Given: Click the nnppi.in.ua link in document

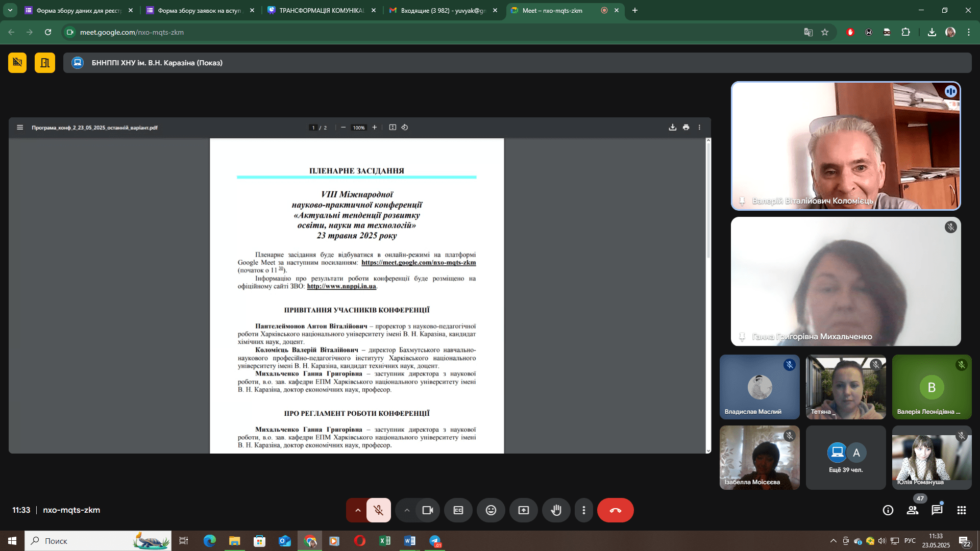Looking at the screenshot, I should [341, 286].
